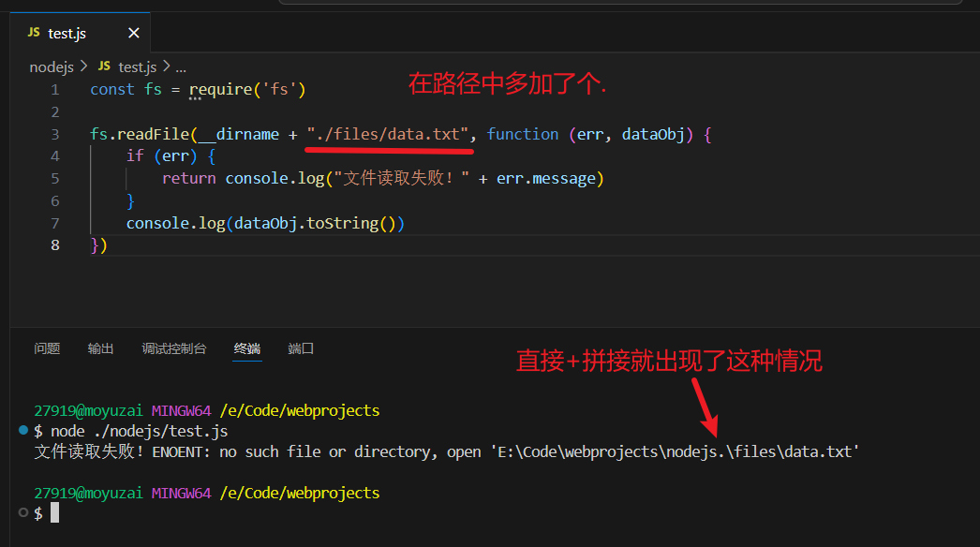This screenshot has width=980, height=547.
Task: Click line number 1 in gutter
Action: (55, 90)
